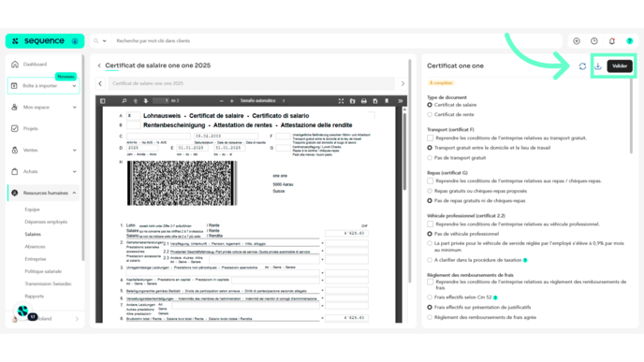
Task: Select Pas de repas gratuits ni de chèques-repas
Action: click(430, 201)
